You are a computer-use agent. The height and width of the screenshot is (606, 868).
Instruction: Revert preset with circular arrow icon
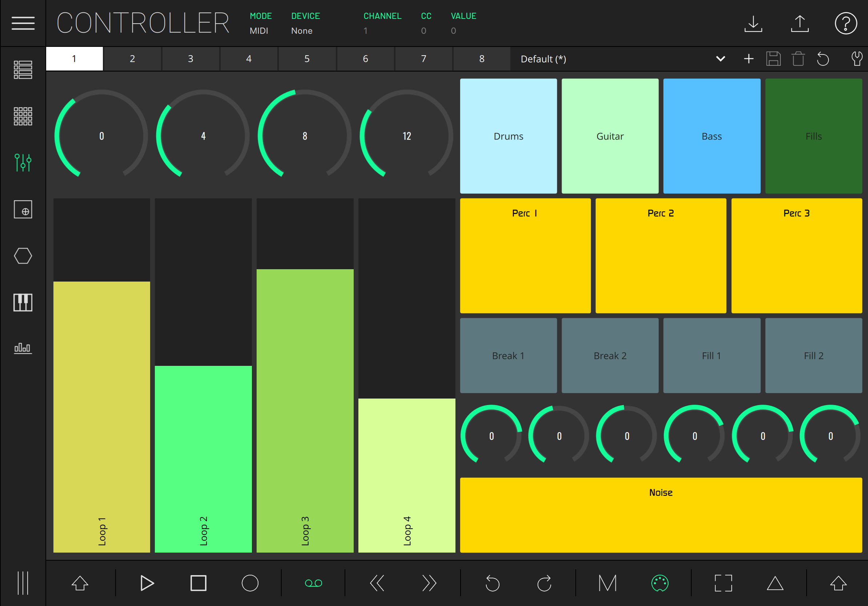[823, 59]
